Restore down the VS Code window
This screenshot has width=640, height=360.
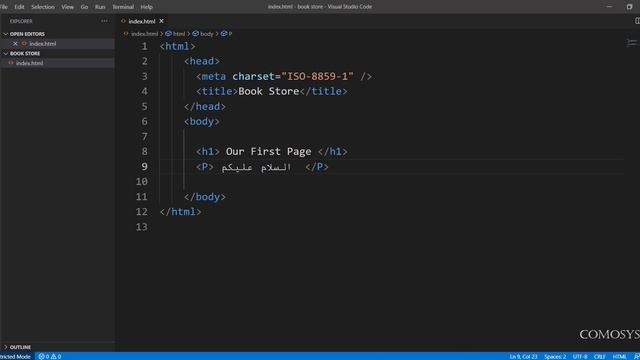[x=629, y=7]
